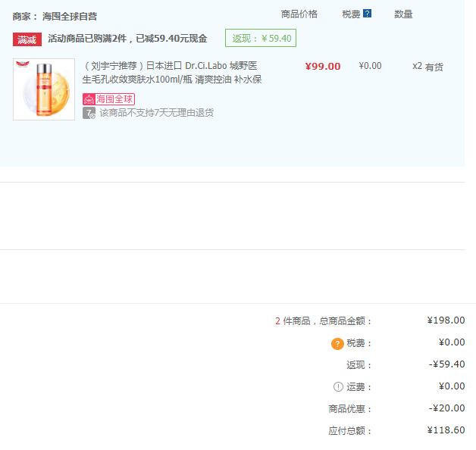Click the product tax value ¥0.00 in item row
Screen dimensions: 476x450
(370, 66)
